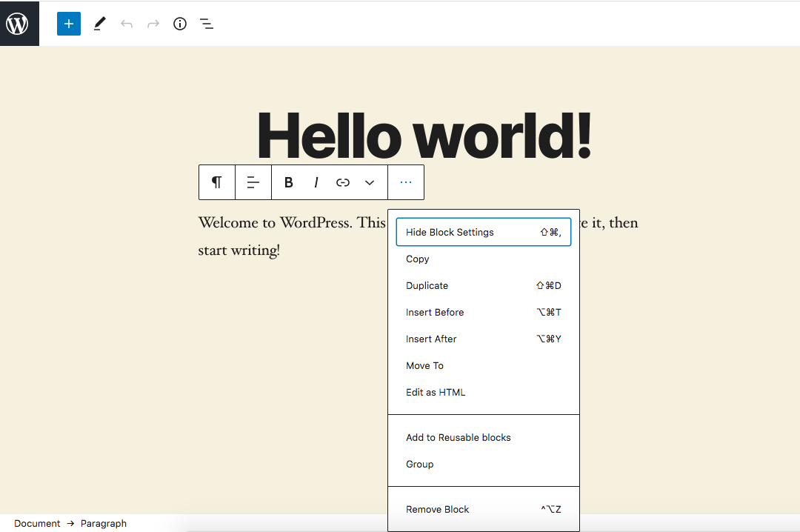
Task: Expand more rich text formatting options
Action: [x=369, y=182]
